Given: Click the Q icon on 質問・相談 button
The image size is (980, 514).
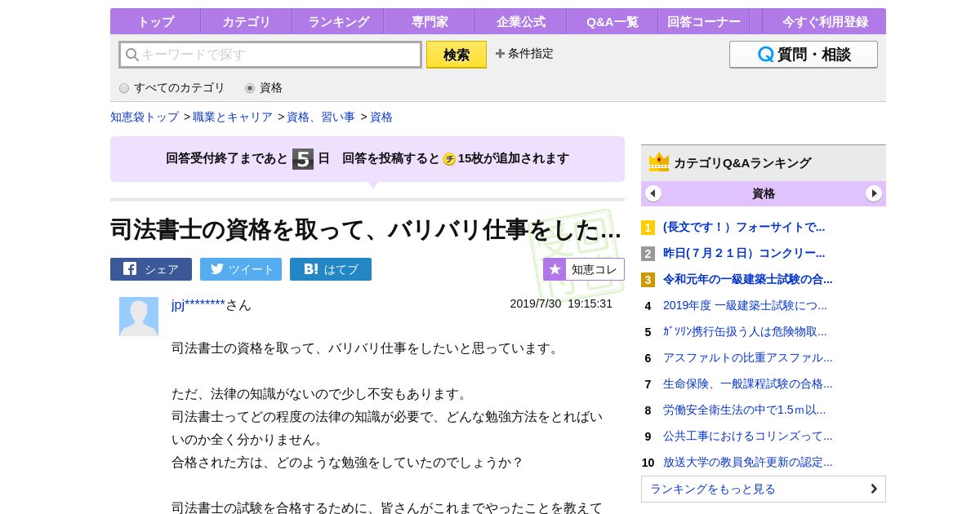Looking at the screenshot, I should pyautogui.click(x=765, y=55).
